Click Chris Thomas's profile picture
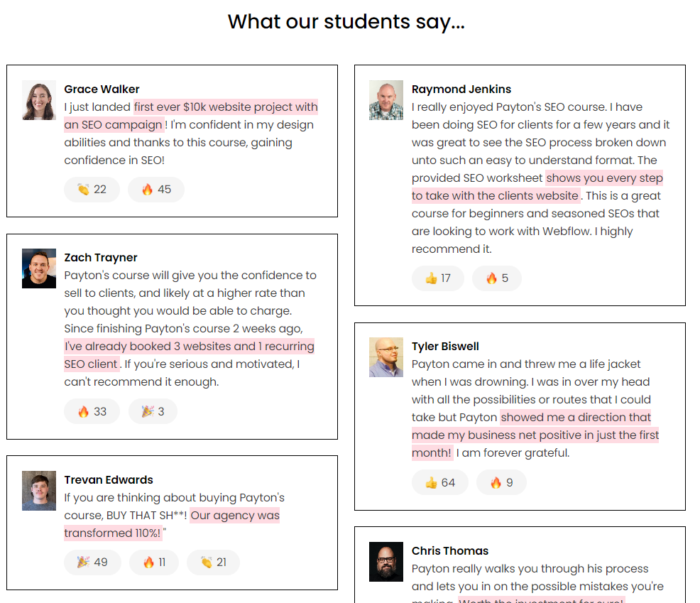The width and height of the screenshot is (700, 603). (x=385, y=562)
